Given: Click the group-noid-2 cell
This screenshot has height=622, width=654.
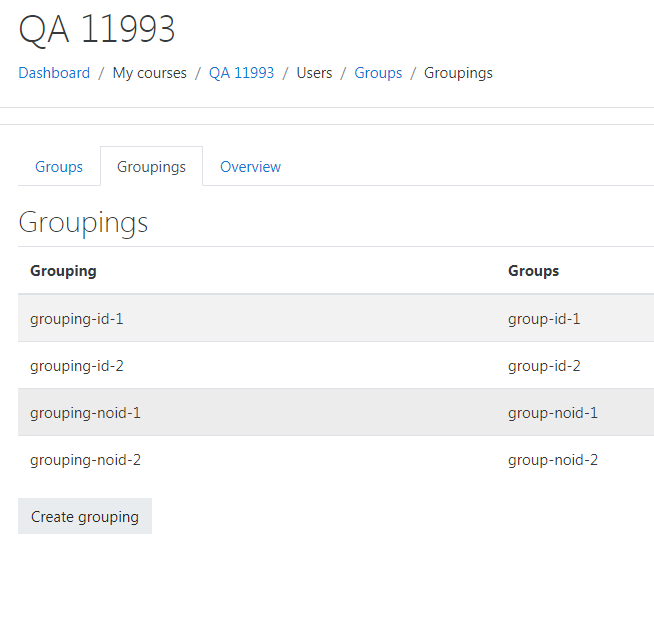Looking at the screenshot, I should click(x=553, y=460).
